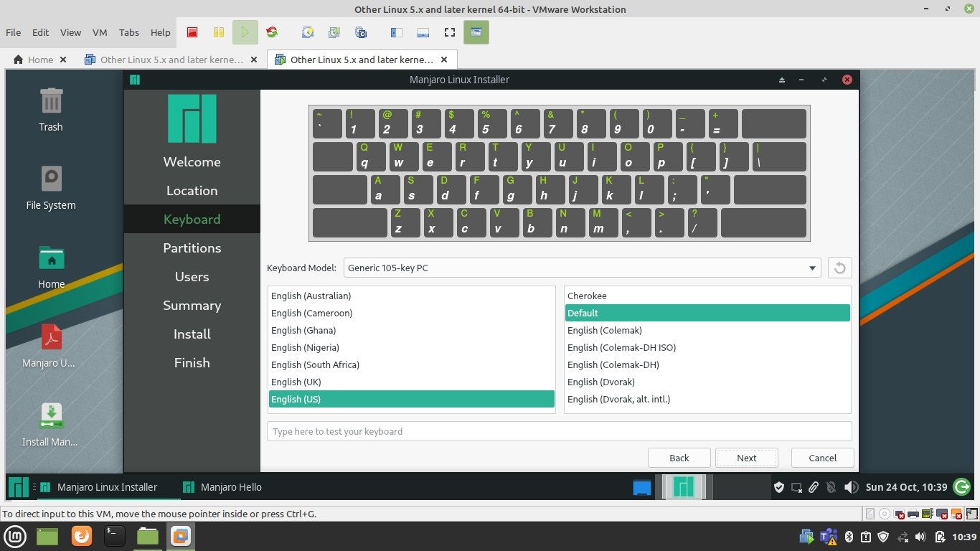Open the Help menu

pos(161,32)
